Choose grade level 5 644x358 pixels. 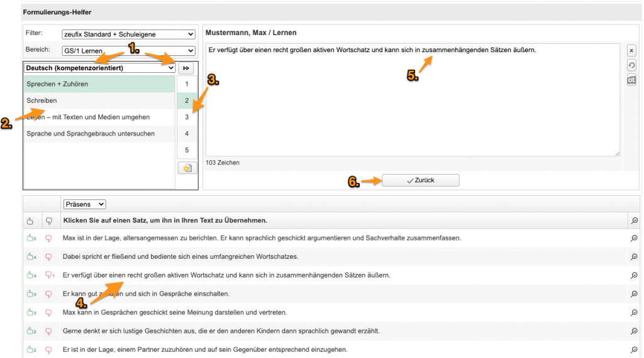[187, 150]
